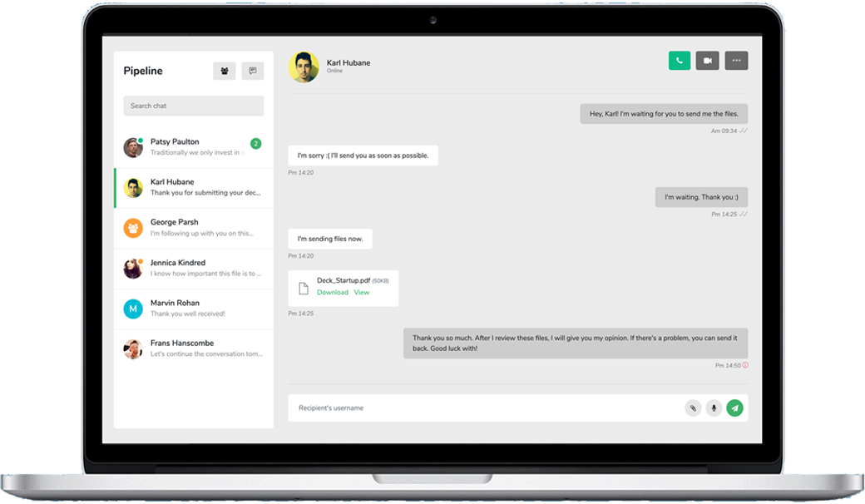Click Karl Hubane's name in the chat header

pyautogui.click(x=348, y=63)
